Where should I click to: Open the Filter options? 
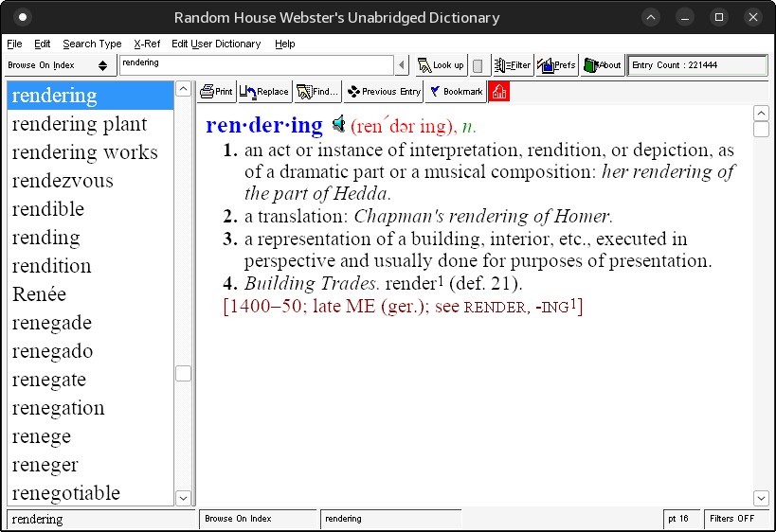click(513, 65)
